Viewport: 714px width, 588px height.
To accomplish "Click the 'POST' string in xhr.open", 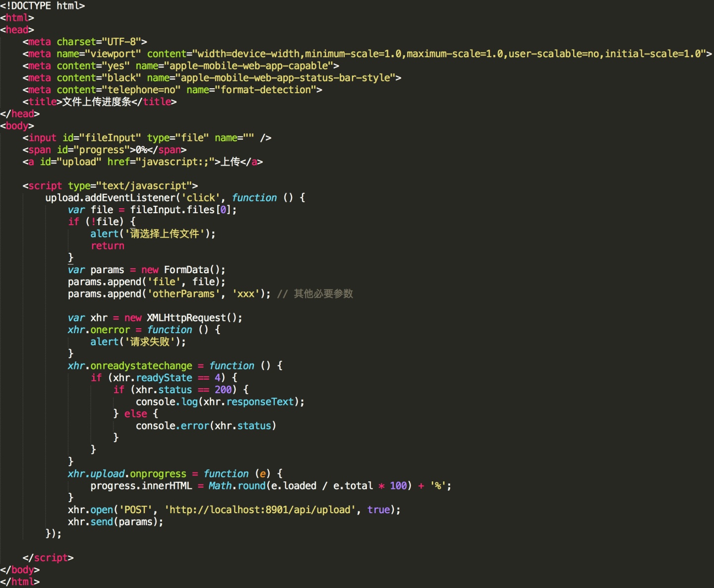I will click(x=135, y=510).
